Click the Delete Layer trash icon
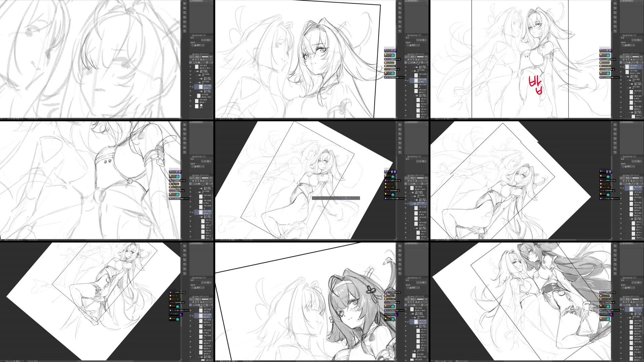644x362 pixels. [212, 63]
